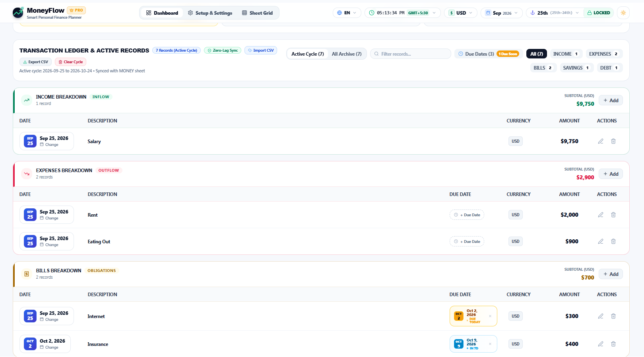This screenshot has height=357, width=644.
Task: Delete the Rent record trash icon
Action: 613,215
